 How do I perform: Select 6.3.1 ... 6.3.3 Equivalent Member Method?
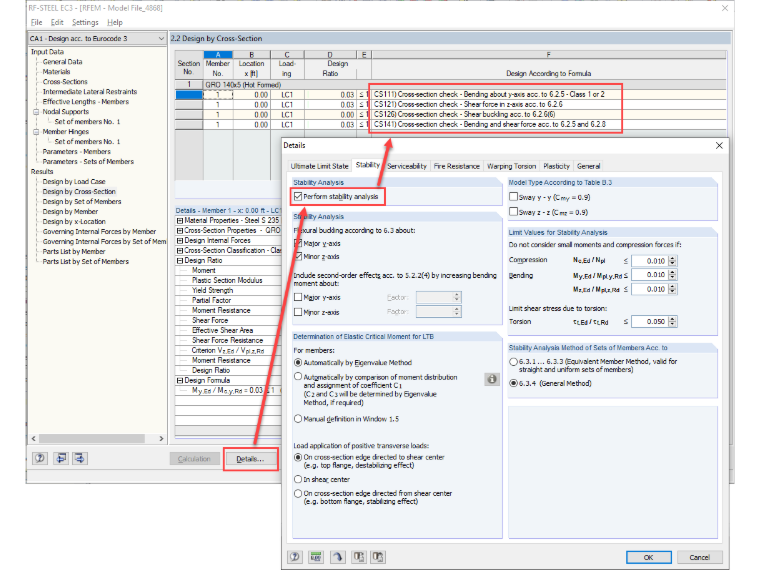click(513, 362)
